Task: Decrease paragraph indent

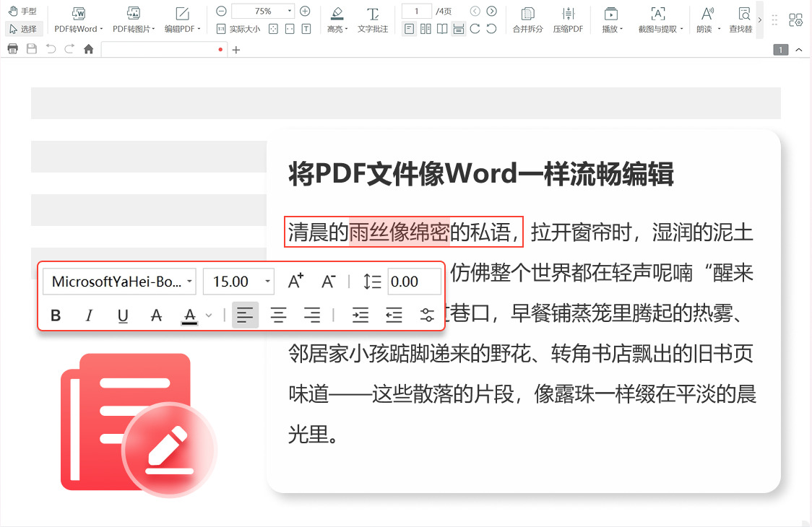Action: click(x=394, y=315)
